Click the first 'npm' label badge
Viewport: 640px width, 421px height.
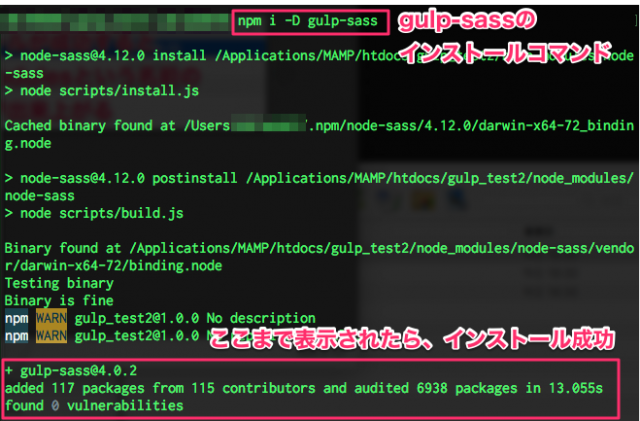(x=16, y=318)
